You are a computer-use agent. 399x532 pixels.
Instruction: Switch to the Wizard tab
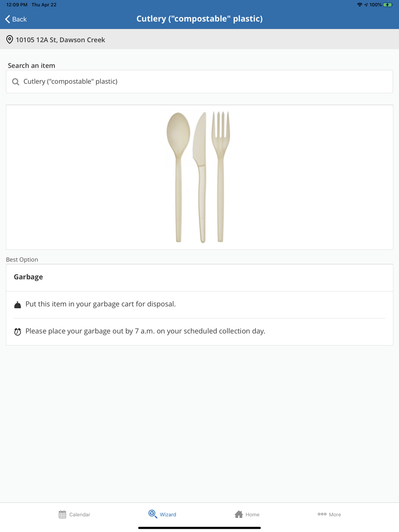point(162,514)
